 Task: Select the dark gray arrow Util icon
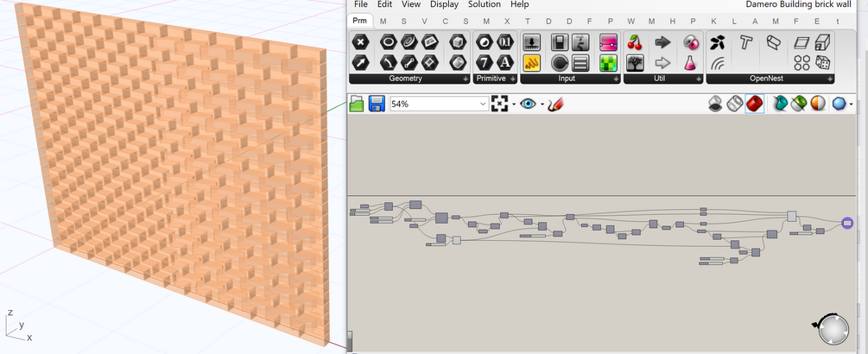point(662,42)
